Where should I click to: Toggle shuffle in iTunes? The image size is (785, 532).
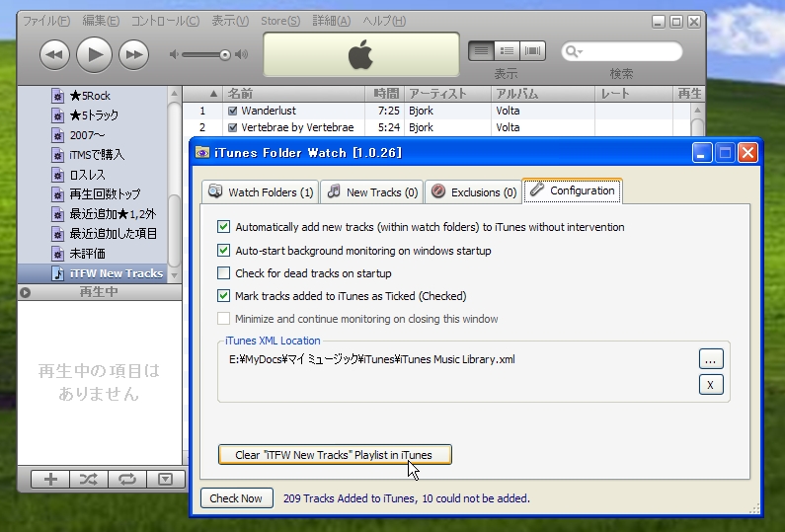click(89, 479)
